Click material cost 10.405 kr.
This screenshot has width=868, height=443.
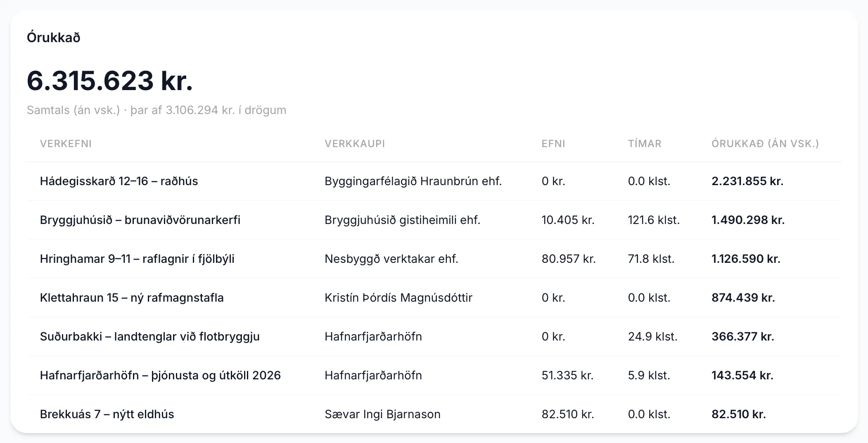click(568, 220)
